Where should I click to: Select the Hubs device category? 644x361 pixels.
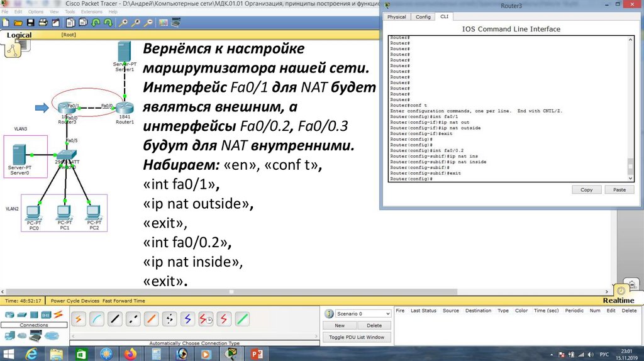click(x=34, y=315)
